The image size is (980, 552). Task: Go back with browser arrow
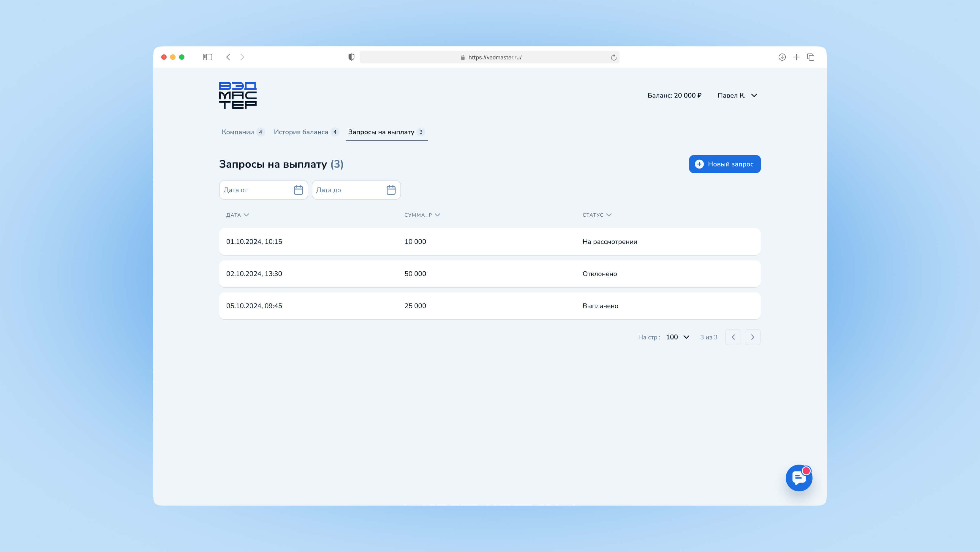[x=228, y=57]
